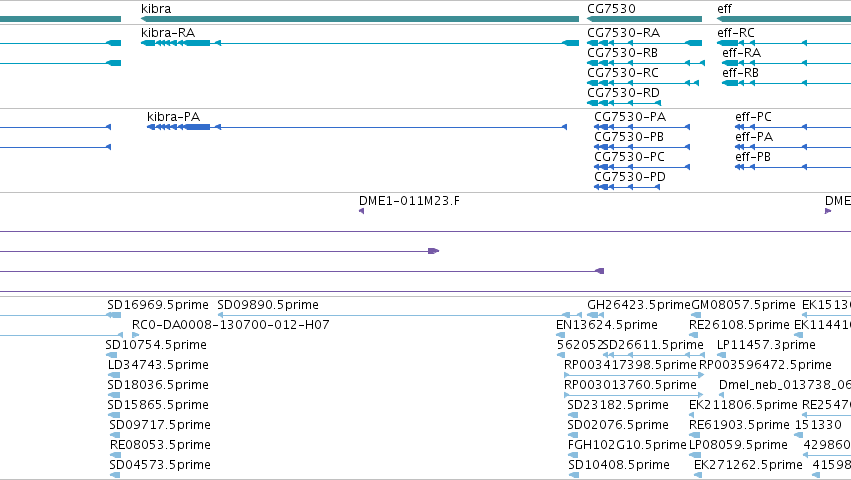
Task: Click EST label SD15865.5prime
Action: pyautogui.click(x=158, y=405)
